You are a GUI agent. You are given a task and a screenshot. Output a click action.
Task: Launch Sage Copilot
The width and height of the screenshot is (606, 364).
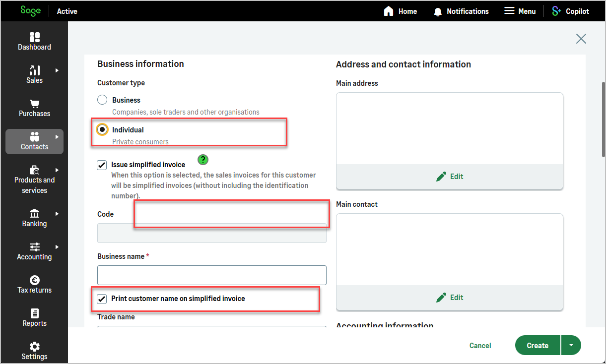(571, 11)
